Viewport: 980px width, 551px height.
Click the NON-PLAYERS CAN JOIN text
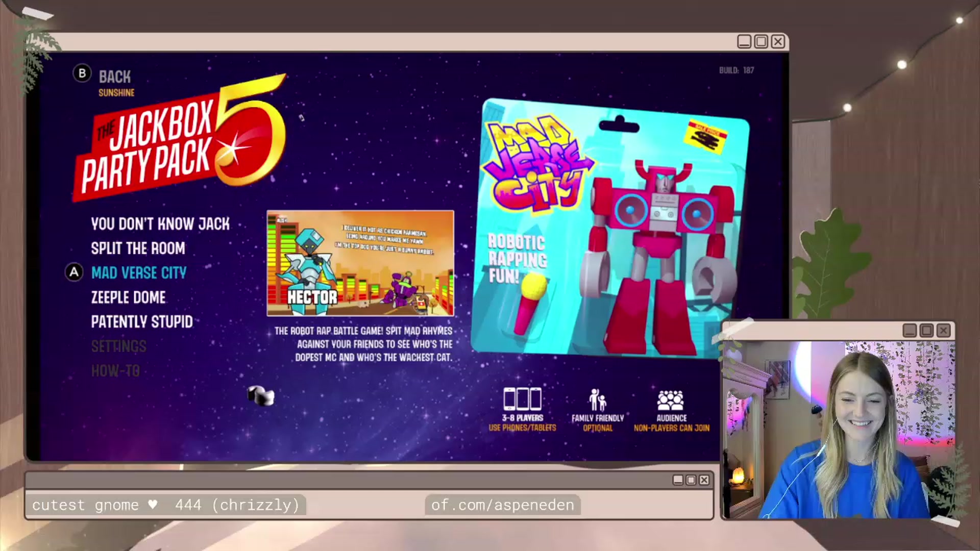[672, 429]
